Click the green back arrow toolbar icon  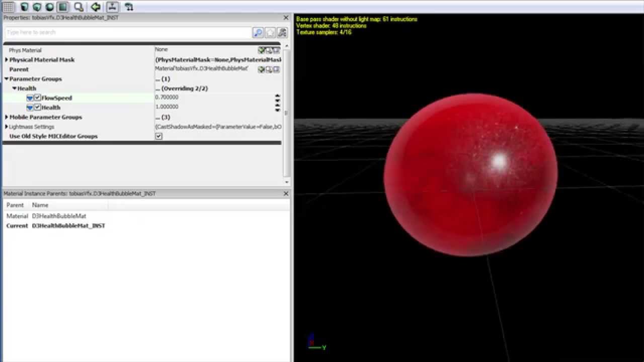pyautogui.click(x=96, y=7)
